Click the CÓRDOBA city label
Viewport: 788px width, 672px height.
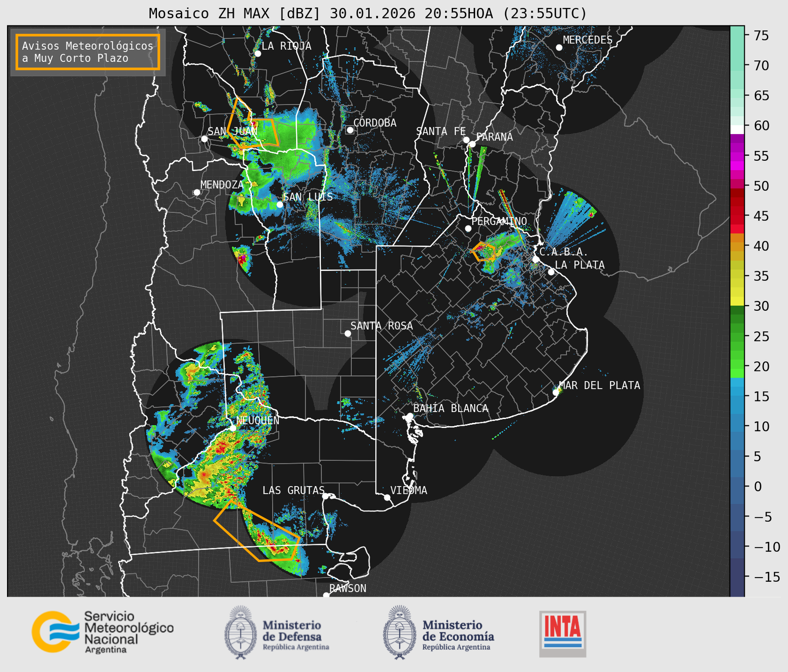375,123
